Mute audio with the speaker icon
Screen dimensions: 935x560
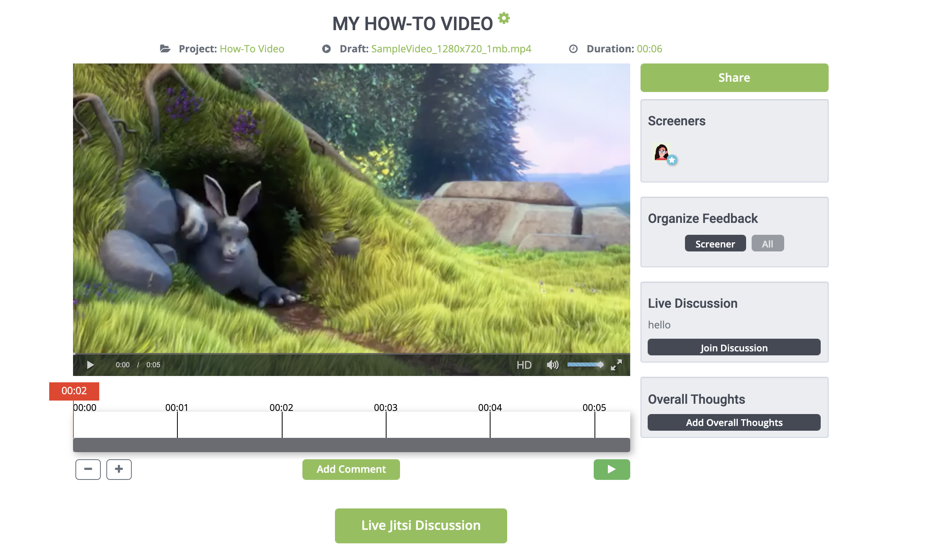pos(552,365)
